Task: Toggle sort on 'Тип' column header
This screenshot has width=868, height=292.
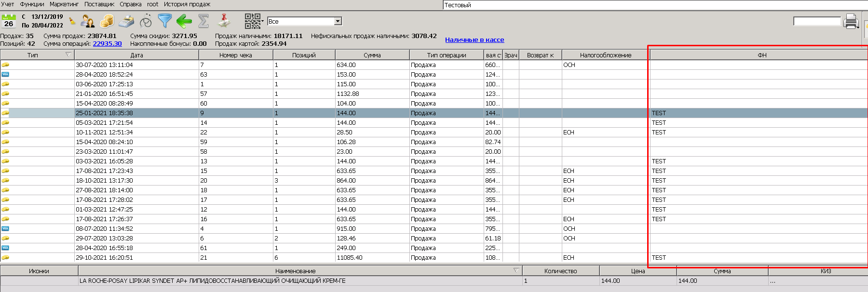Action: [x=33, y=55]
